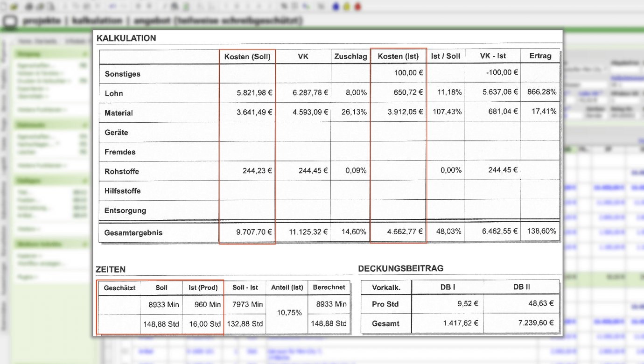644x364 pixels.
Task: Collapse the topmost green sidebar panel
Action: pyautogui.click(x=85, y=55)
